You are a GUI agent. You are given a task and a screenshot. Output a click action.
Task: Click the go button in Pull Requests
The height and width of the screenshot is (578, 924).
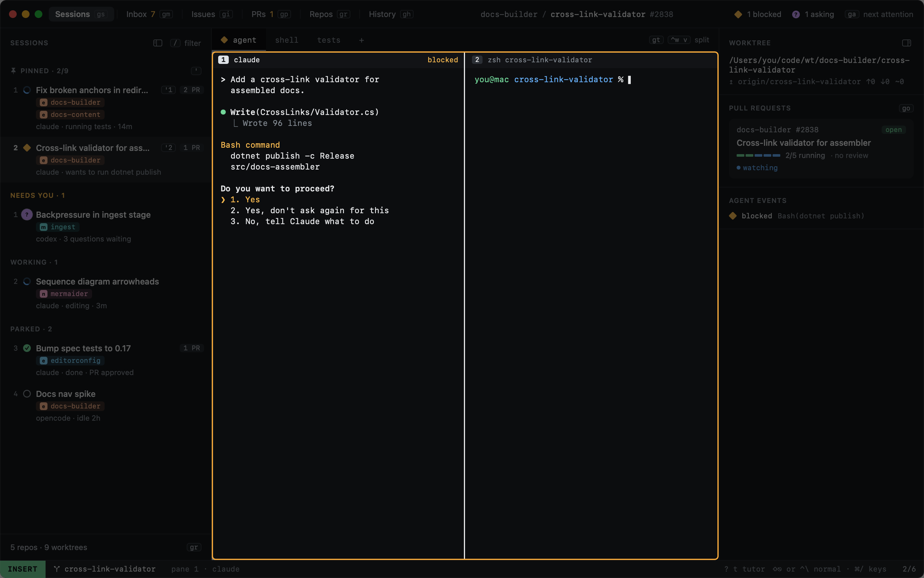(906, 108)
